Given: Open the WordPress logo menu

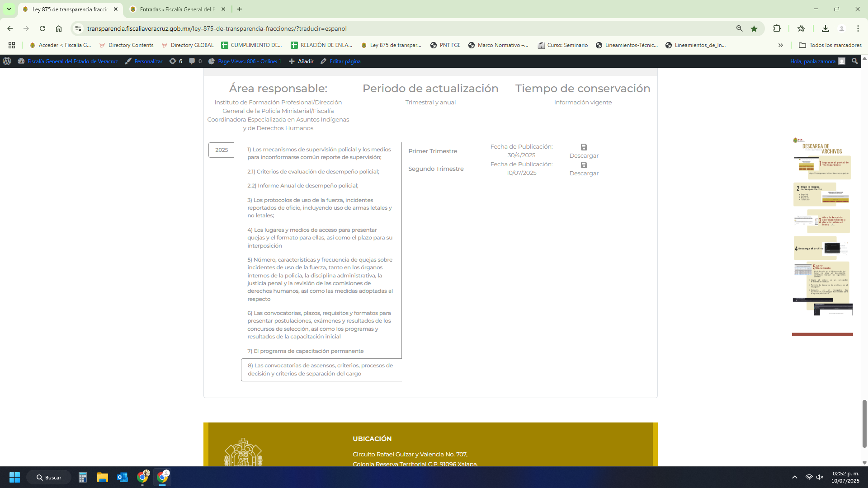Looking at the screenshot, I should pos(7,61).
